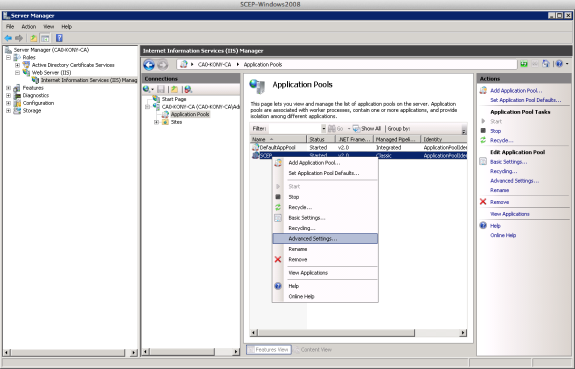575x369 pixels.
Task: Click the address bar refresh icon
Action: pyautogui.click(x=524, y=64)
